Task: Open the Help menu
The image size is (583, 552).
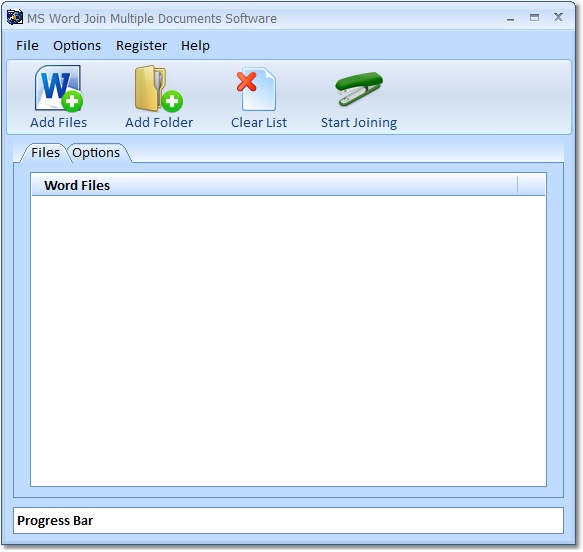Action: tap(195, 46)
